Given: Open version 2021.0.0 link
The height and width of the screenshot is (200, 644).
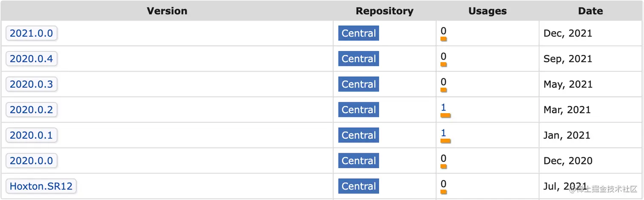Looking at the screenshot, I should (x=32, y=33).
